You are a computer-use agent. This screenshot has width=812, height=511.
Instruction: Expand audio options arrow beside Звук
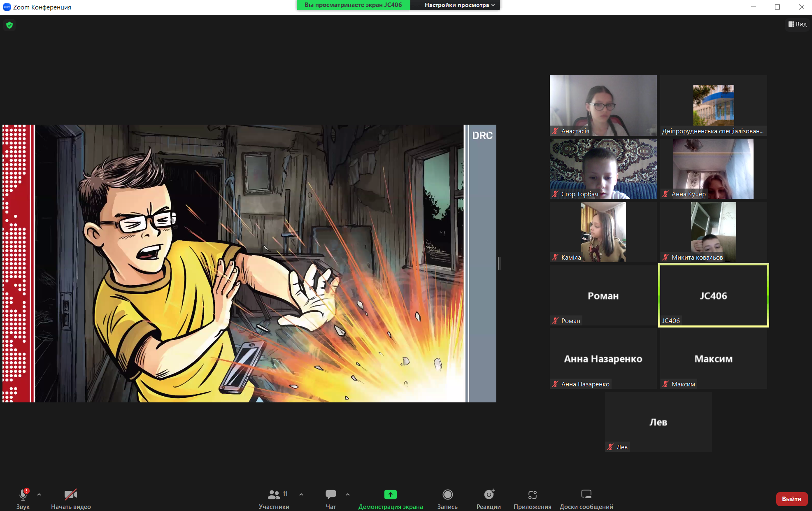pos(39,494)
